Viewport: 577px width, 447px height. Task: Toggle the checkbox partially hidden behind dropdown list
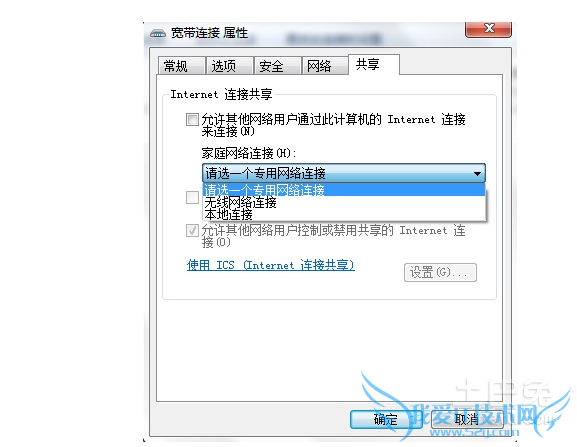(192, 197)
